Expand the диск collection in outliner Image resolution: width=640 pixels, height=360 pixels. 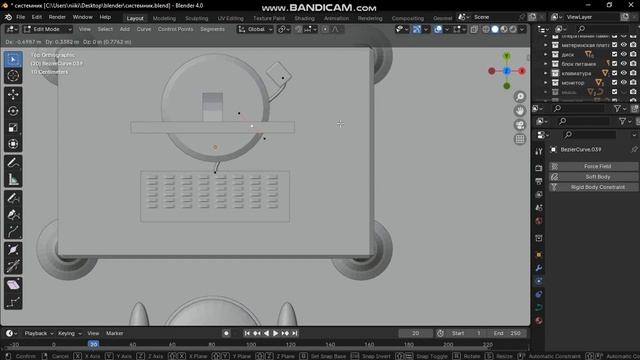tap(546, 54)
